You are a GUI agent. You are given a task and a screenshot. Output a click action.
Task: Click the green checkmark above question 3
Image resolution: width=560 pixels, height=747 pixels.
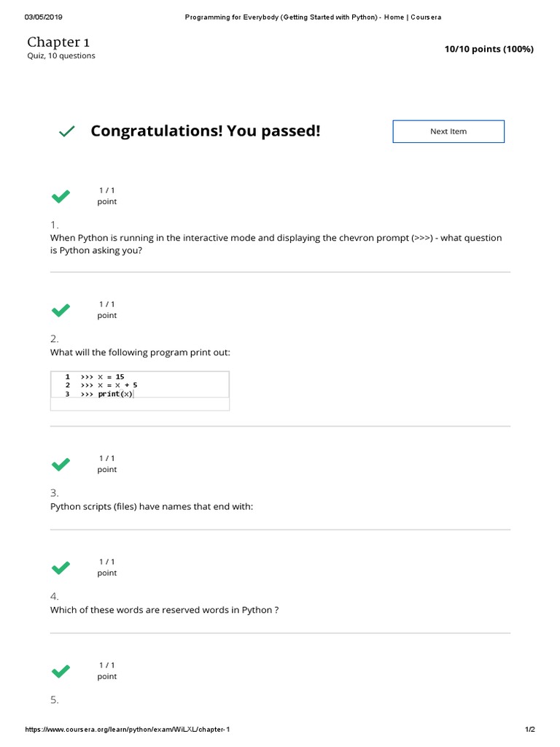click(x=61, y=464)
